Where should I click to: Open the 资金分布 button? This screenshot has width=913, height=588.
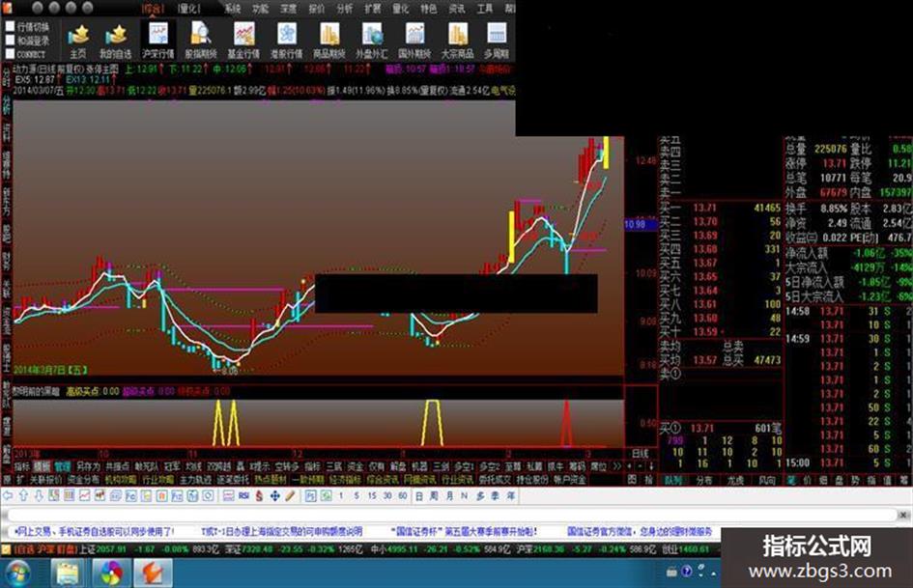tap(83, 480)
